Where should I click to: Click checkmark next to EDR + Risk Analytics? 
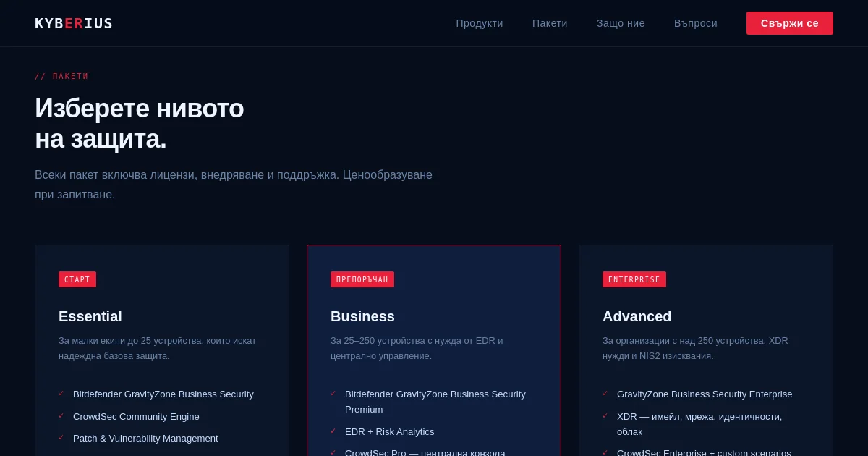pos(333,431)
